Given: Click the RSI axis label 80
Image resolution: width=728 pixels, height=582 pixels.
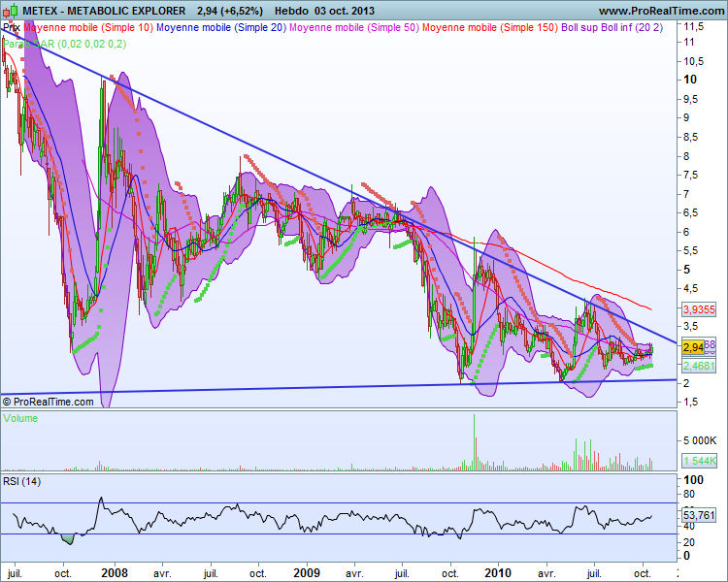Looking at the screenshot, I should (x=689, y=494).
